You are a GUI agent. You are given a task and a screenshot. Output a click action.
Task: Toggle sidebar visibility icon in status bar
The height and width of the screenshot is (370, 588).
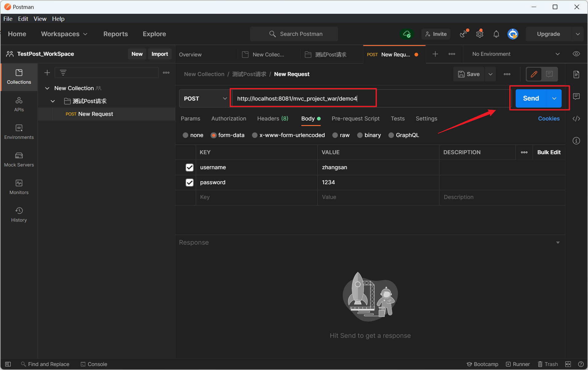click(x=8, y=364)
